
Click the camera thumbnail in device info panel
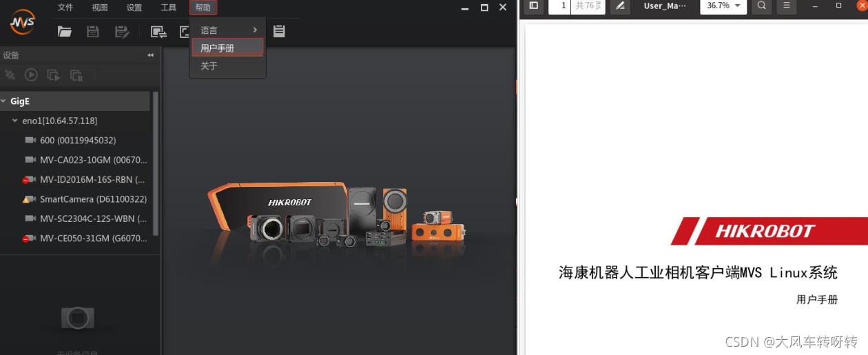pyautogui.click(x=78, y=318)
